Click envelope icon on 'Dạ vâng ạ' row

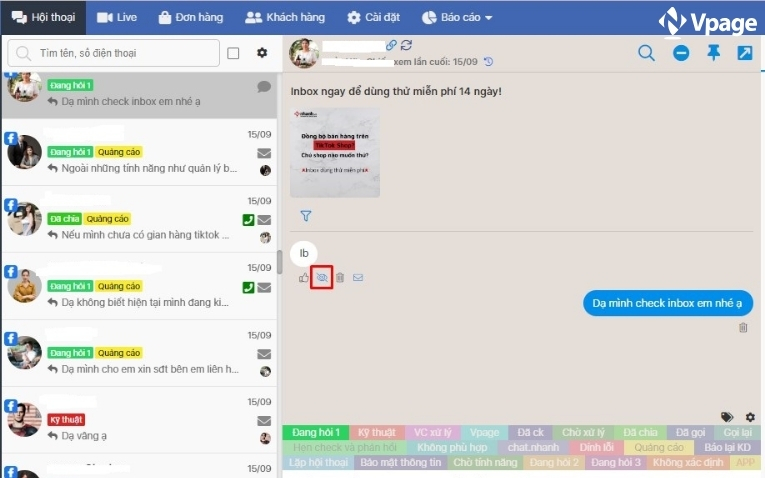pyautogui.click(x=264, y=420)
